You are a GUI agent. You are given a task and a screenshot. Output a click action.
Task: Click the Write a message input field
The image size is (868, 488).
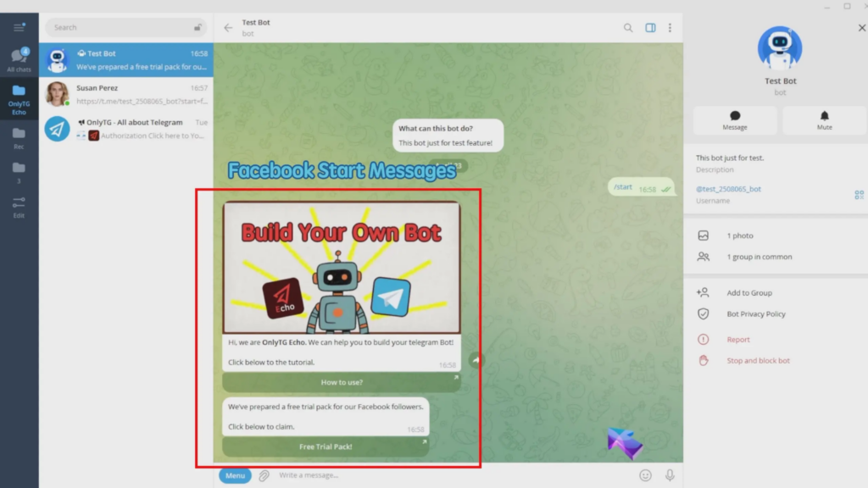point(356,475)
